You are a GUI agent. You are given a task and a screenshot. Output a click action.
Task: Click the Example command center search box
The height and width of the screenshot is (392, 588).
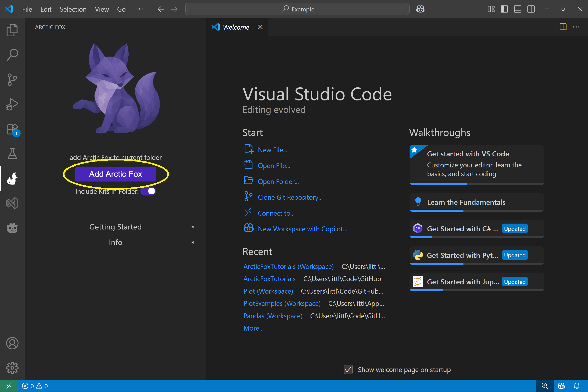[x=297, y=9]
